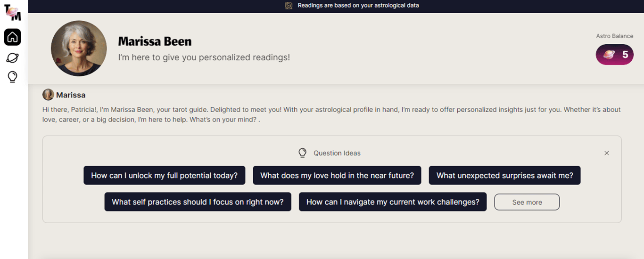644x259 pixels.
Task: Click the "Readings are based" banner text
Action: click(358, 6)
